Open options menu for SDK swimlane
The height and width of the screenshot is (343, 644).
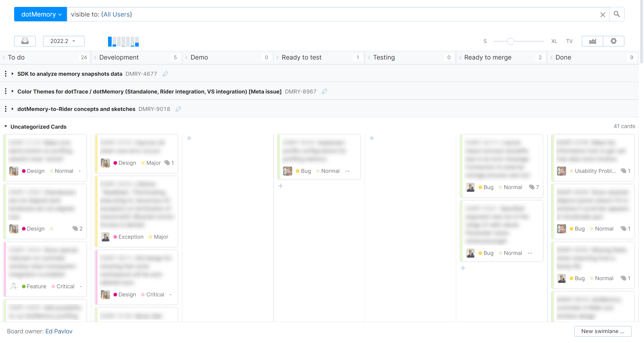(x=6, y=74)
